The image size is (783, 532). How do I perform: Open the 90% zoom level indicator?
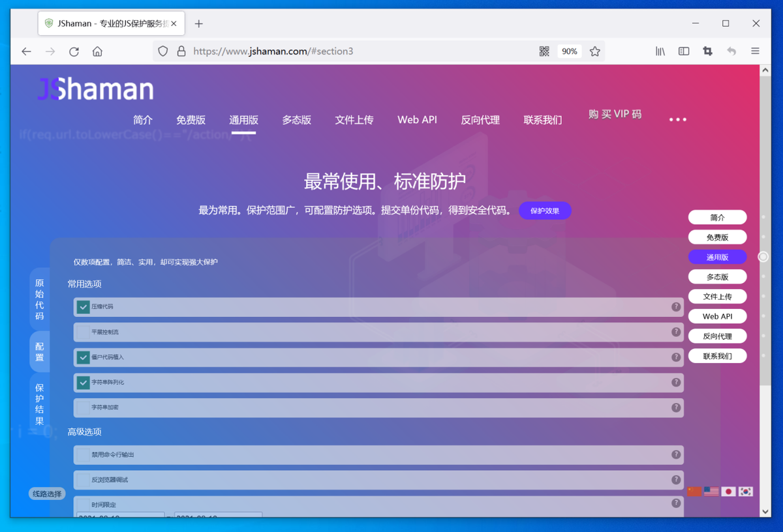coord(570,52)
